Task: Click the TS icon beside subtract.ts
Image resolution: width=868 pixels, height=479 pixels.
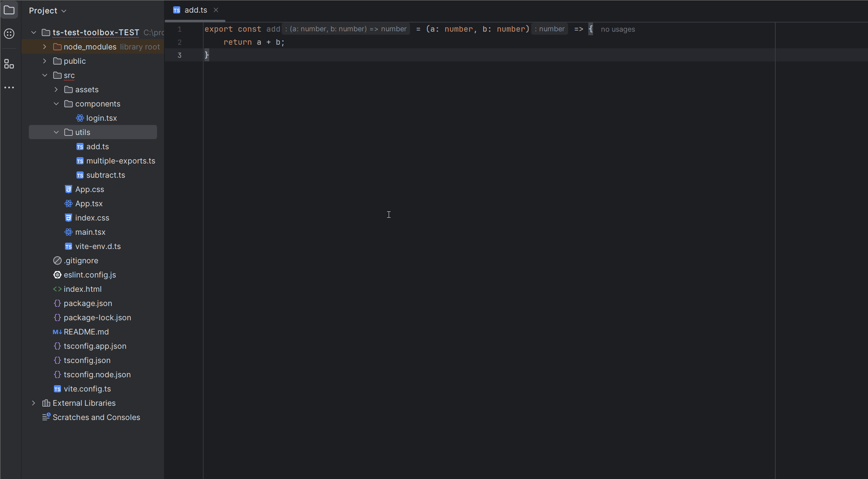Action: pos(80,175)
